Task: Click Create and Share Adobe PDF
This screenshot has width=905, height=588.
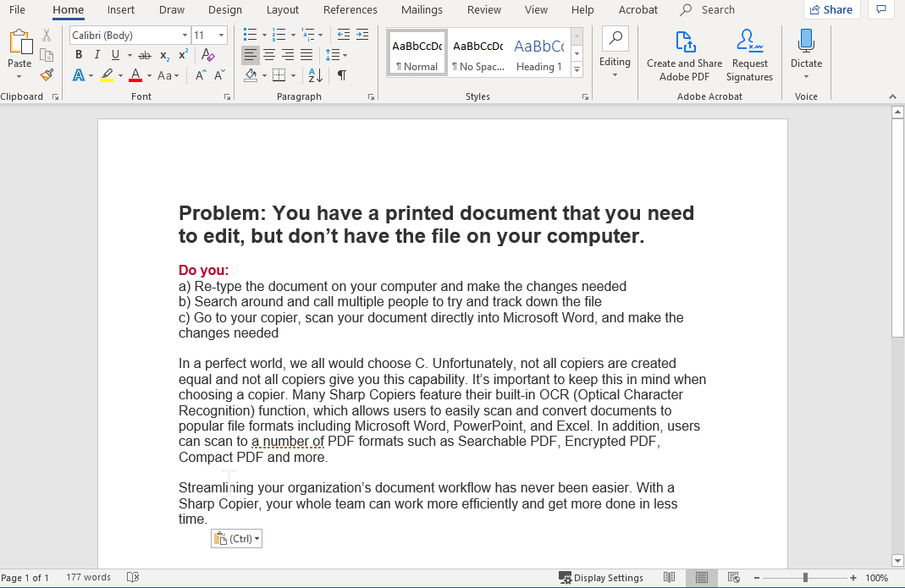Action: pos(684,55)
